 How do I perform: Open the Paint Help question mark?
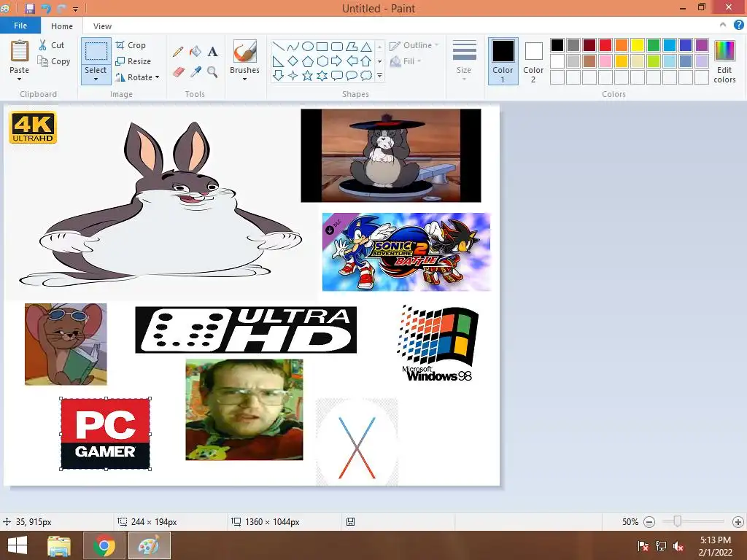738,25
